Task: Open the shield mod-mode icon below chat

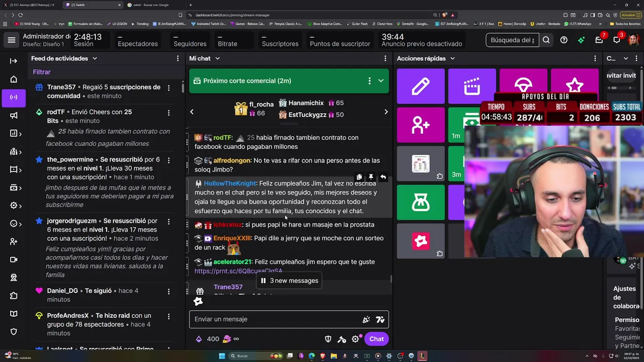Action: (328, 339)
